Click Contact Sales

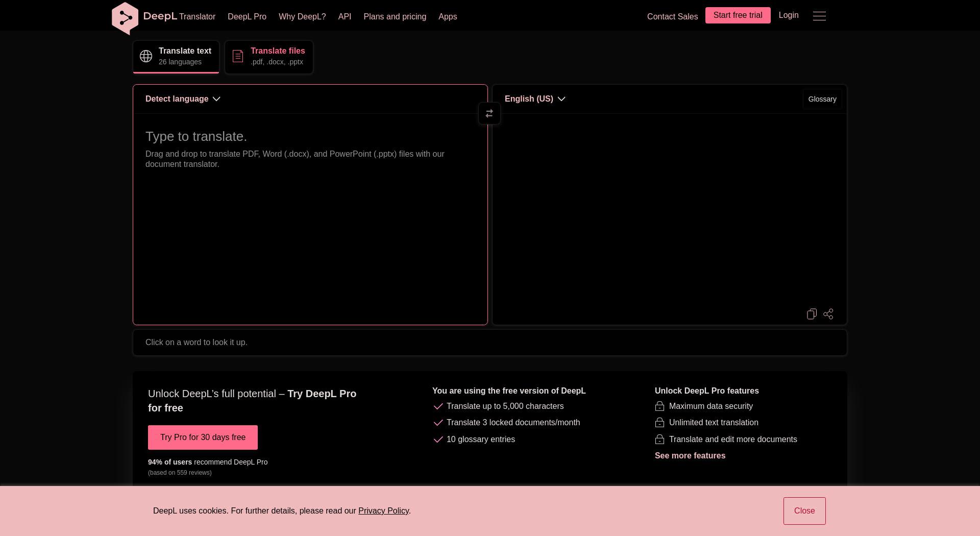pyautogui.click(x=672, y=17)
